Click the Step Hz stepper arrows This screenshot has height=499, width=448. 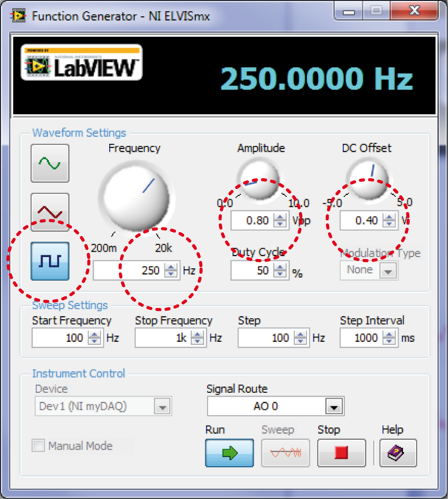point(300,338)
